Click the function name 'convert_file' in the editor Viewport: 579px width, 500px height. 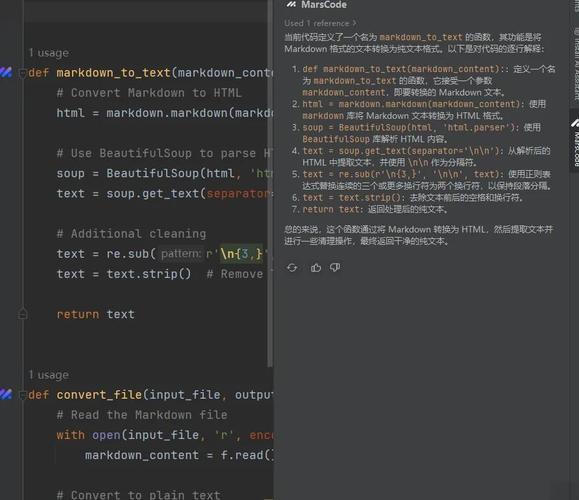click(99, 395)
